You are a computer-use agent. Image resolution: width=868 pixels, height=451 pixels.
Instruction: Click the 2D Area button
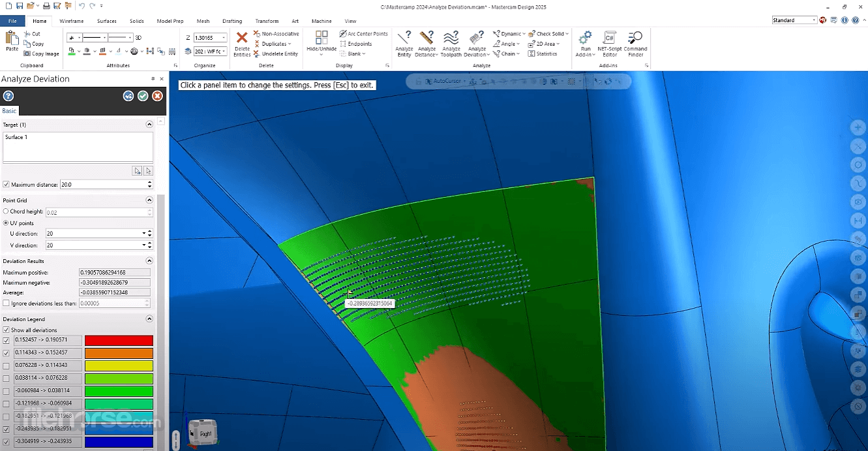point(545,44)
